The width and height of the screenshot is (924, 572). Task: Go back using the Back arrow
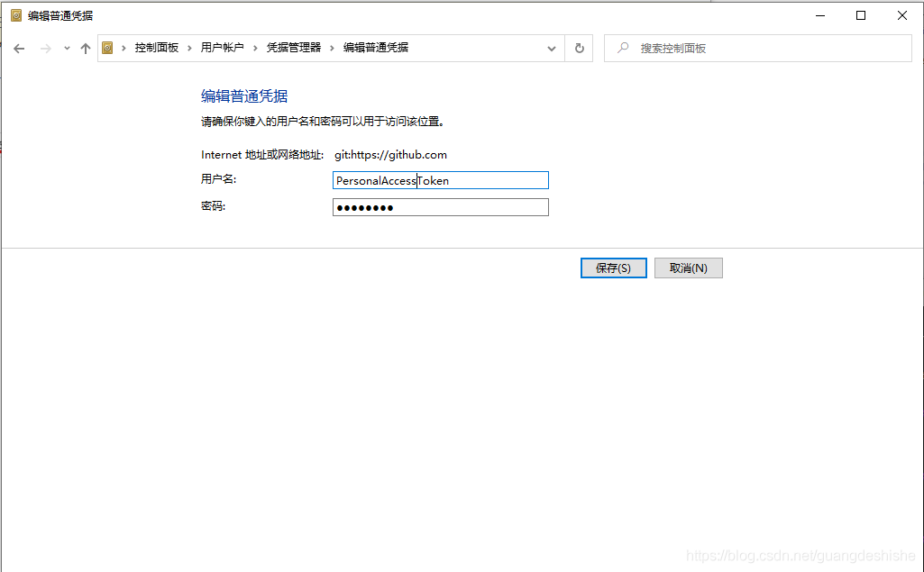click(19, 49)
